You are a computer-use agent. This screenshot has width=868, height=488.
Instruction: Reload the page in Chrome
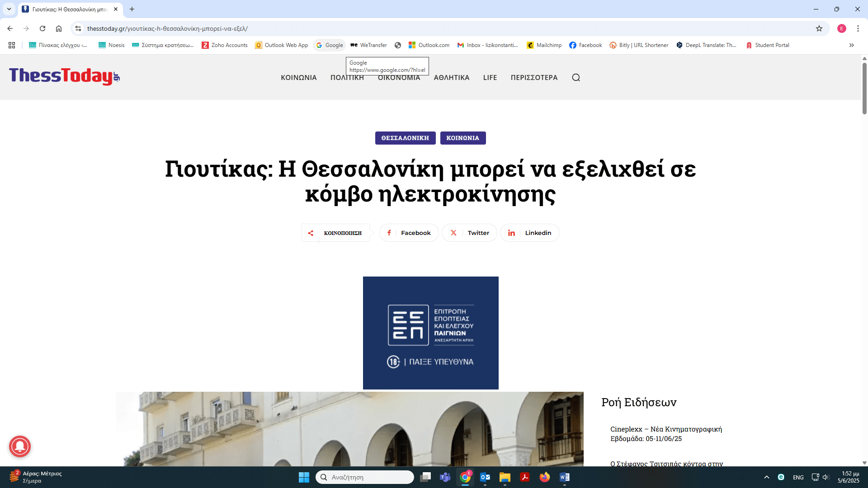[42, 28]
